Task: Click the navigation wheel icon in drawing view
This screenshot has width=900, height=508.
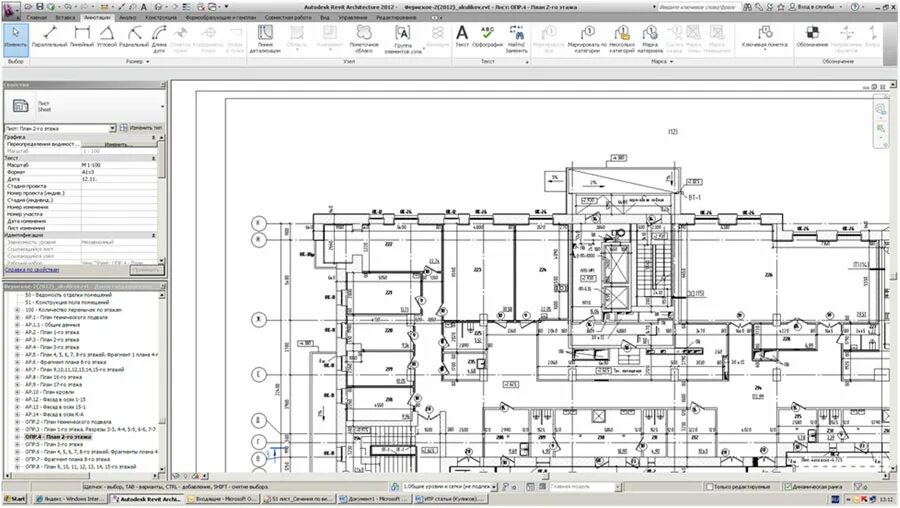Action: [880, 108]
